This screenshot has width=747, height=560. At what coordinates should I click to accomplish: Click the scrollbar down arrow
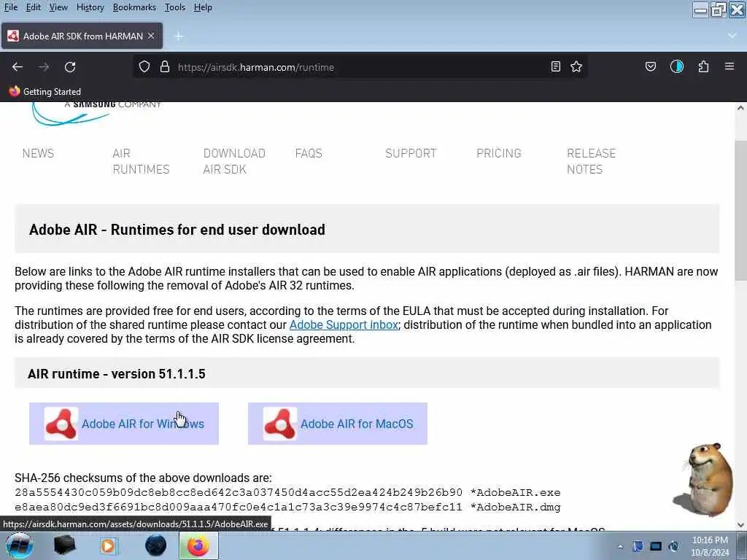tap(740, 525)
